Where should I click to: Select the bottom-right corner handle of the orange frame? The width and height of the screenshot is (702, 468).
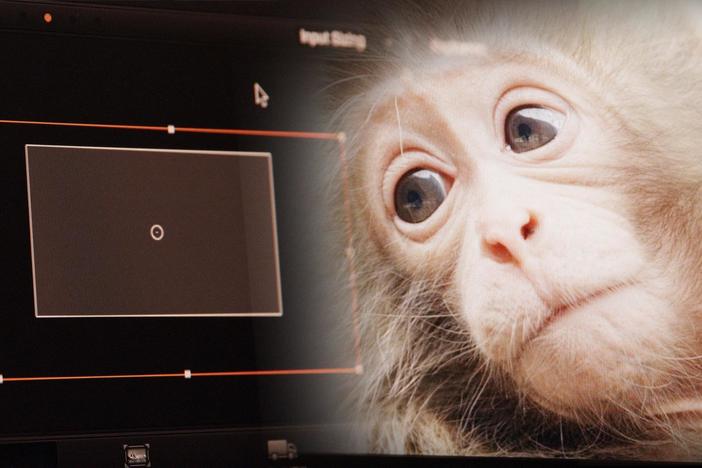[x=359, y=369]
